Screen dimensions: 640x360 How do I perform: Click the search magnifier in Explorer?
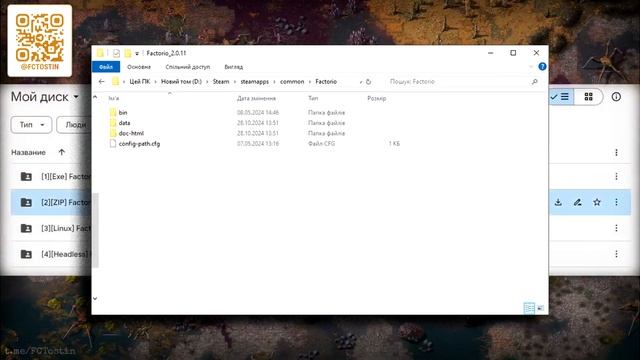coord(534,82)
